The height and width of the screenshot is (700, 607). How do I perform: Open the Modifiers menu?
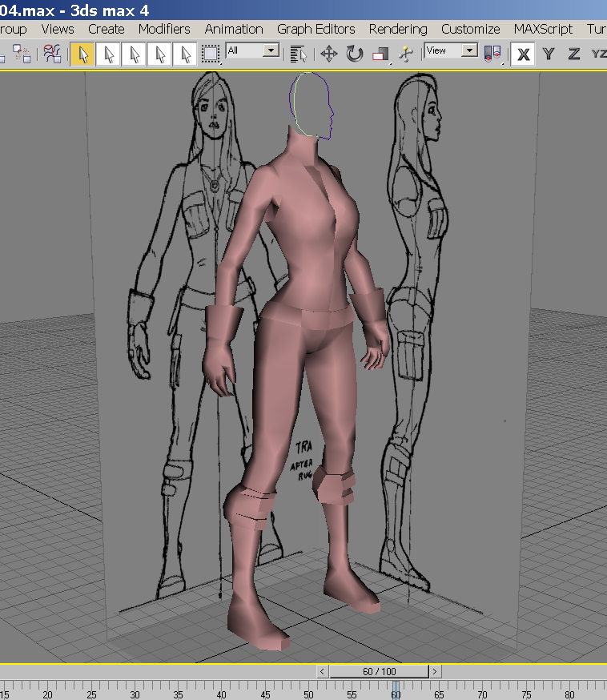tap(164, 29)
